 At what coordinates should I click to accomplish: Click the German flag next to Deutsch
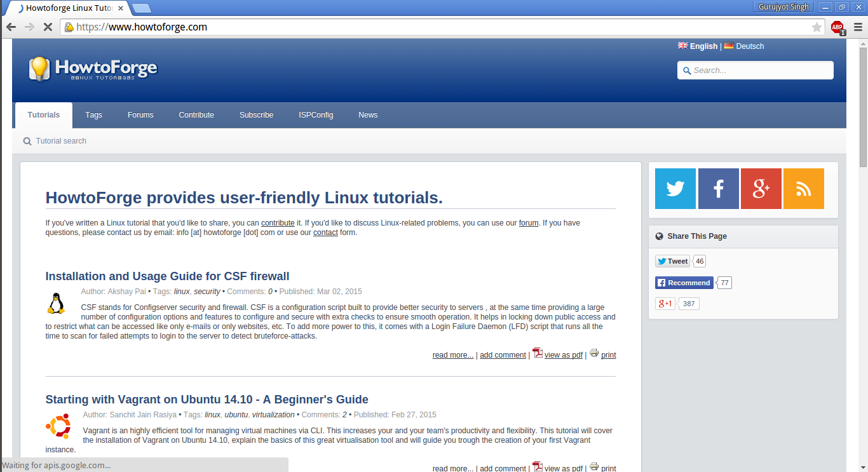pyautogui.click(x=729, y=46)
